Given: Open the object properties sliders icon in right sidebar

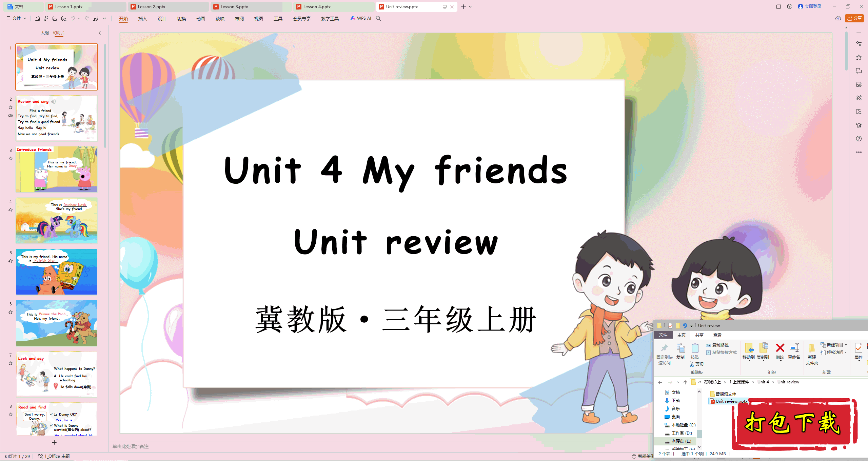Looking at the screenshot, I should [859, 44].
